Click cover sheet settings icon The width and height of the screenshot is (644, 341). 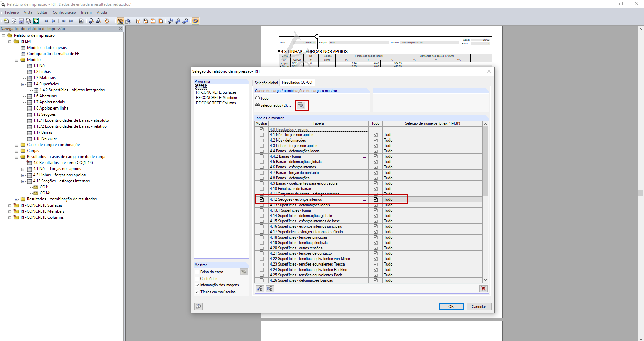[244, 272]
